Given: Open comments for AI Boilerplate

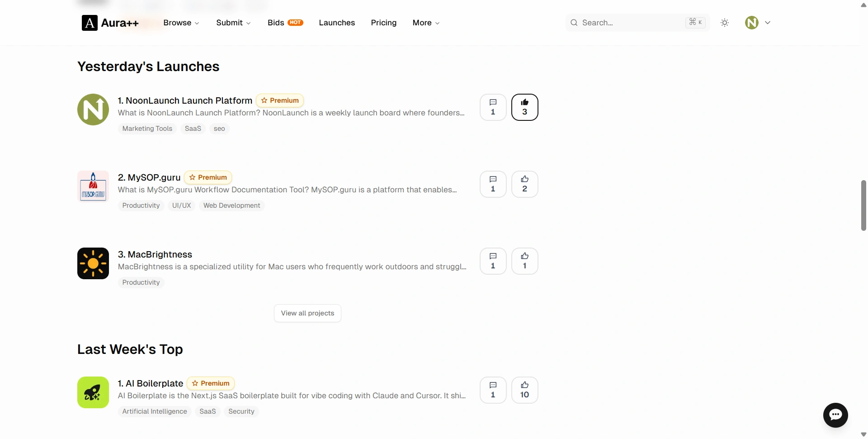Looking at the screenshot, I should click(x=493, y=390).
